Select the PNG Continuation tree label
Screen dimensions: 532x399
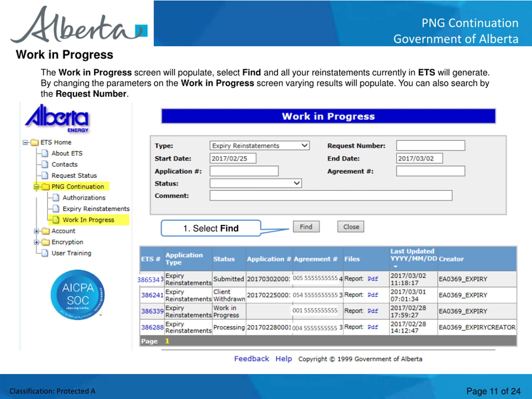[78, 187]
